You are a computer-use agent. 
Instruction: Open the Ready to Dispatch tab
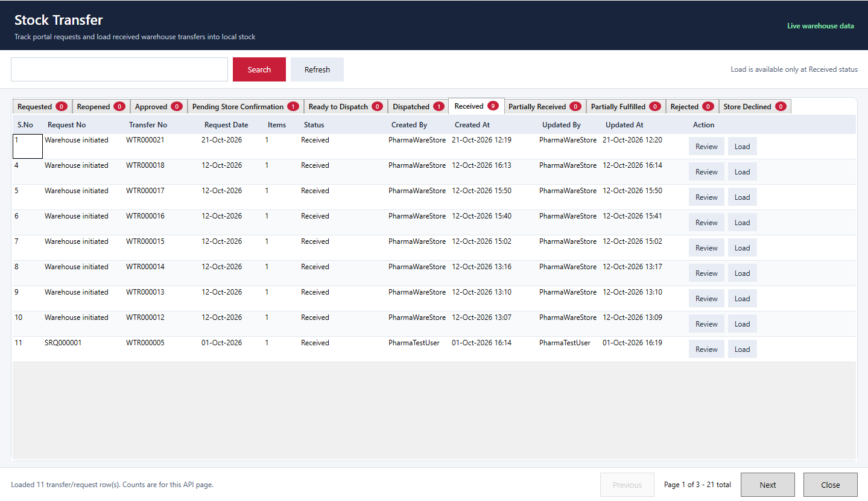[x=346, y=107]
